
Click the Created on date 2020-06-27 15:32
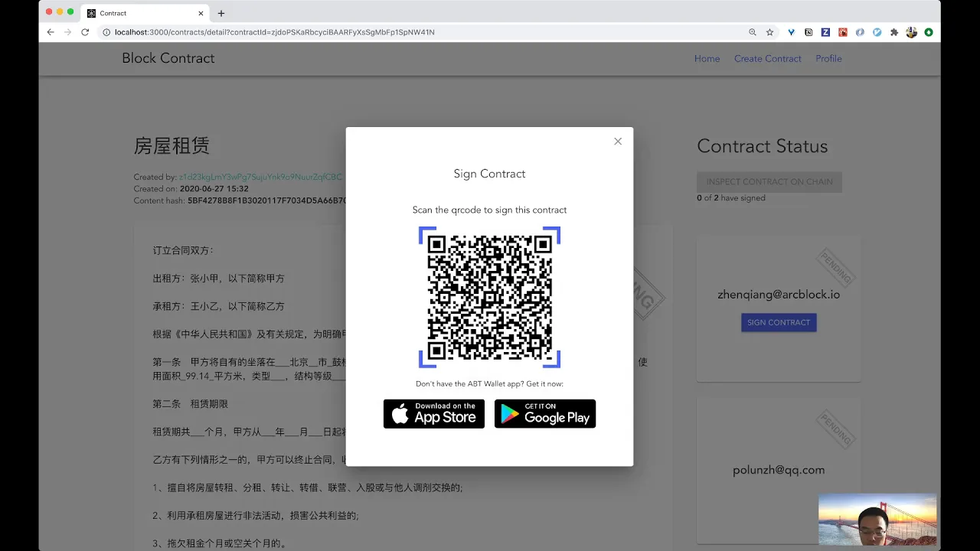coord(214,188)
